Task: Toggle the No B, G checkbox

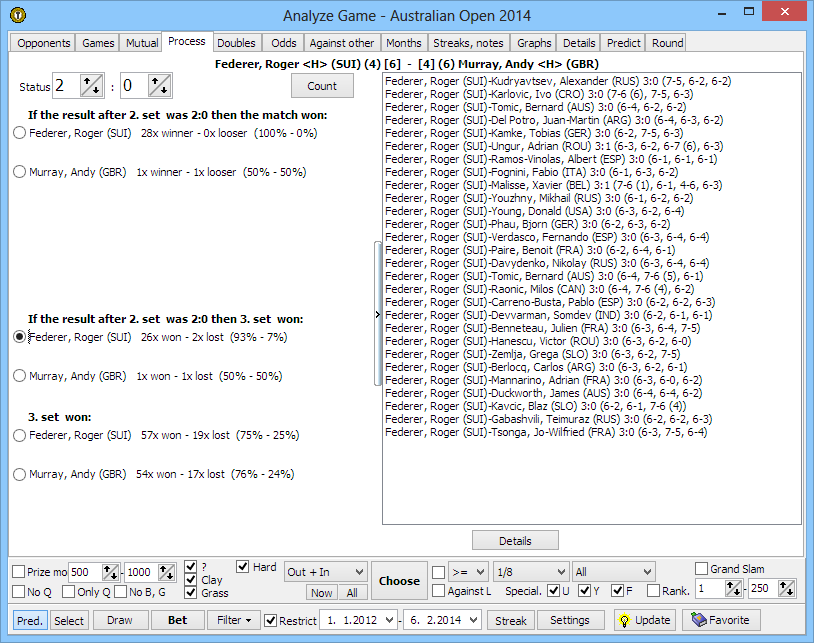Action: pyautogui.click(x=120, y=592)
